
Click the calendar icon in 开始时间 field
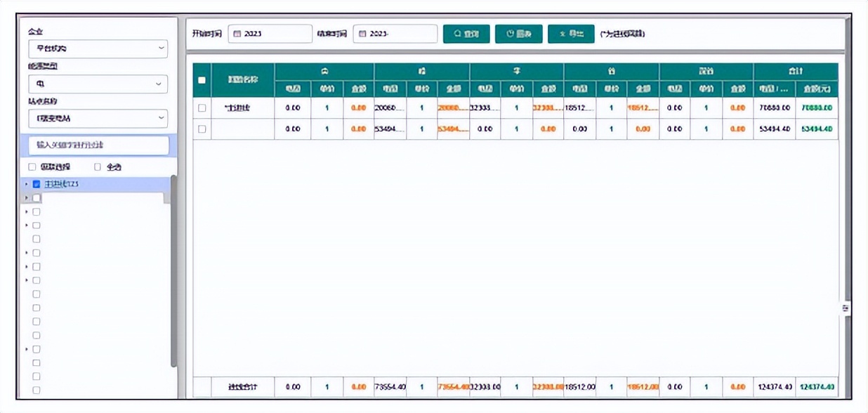[237, 34]
